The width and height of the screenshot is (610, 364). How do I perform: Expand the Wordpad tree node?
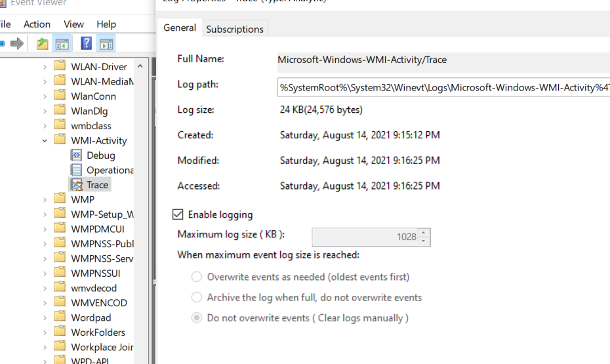click(x=45, y=318)
